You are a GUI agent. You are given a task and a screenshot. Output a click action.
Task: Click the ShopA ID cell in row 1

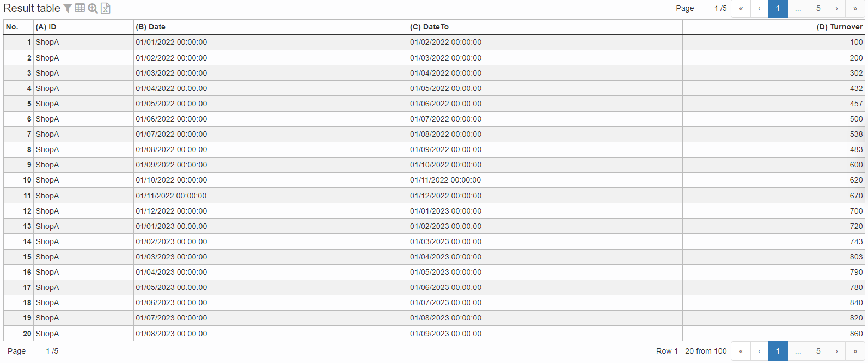pyautogui.click(x=83, y=43)
